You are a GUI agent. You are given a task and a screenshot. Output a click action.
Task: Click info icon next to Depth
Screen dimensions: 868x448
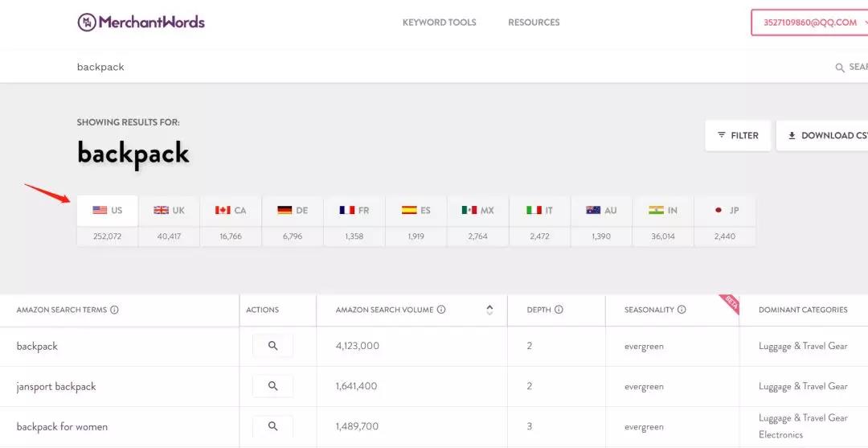tap(559, 310)
